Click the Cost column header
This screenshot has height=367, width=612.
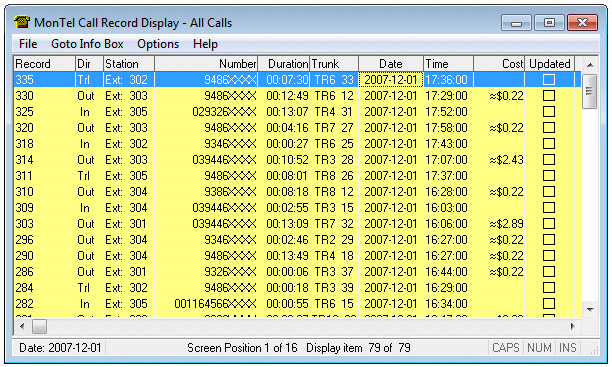(499, 64)
